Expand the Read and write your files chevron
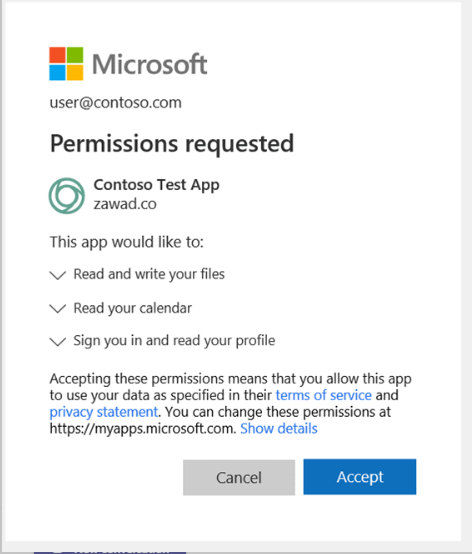This screenshot has width=472, height=554. pos(58,275)
